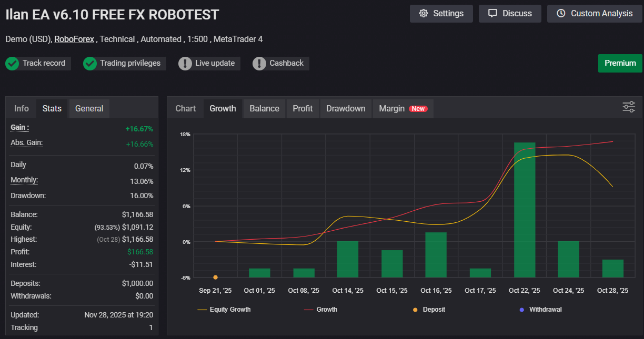This screenshot has width=644, height=339.
Task: Toggle Deposit markers in chart legend
Action: point(429,310)
